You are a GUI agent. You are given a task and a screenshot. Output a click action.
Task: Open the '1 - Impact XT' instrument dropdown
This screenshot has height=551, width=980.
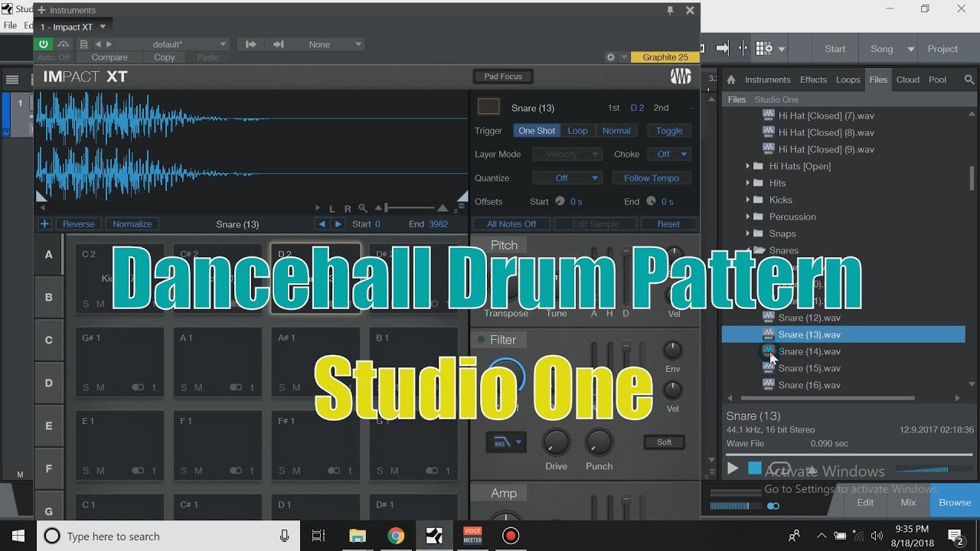74,27
